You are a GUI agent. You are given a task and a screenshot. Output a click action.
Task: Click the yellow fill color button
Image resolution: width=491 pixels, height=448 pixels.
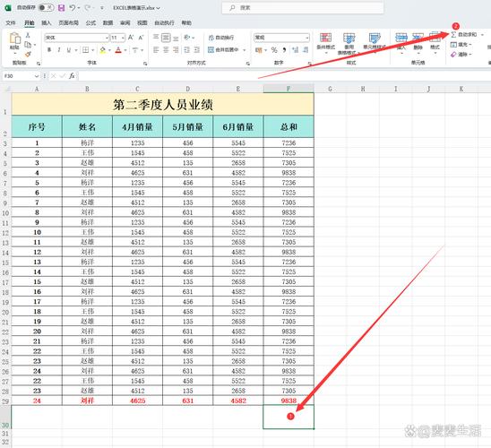[x=103, y=50]
